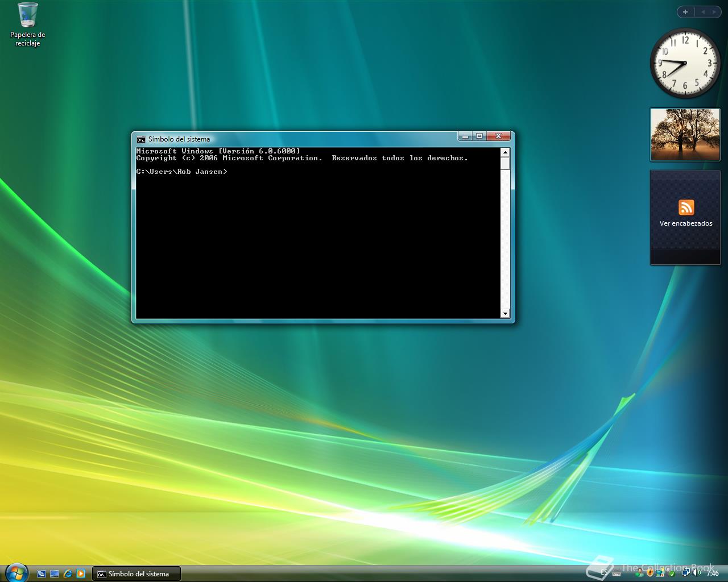Click the keyboard icon in language bar
The height and width of the screenshot is (582, 728).
pyautogui.click(x=617, y=573)
